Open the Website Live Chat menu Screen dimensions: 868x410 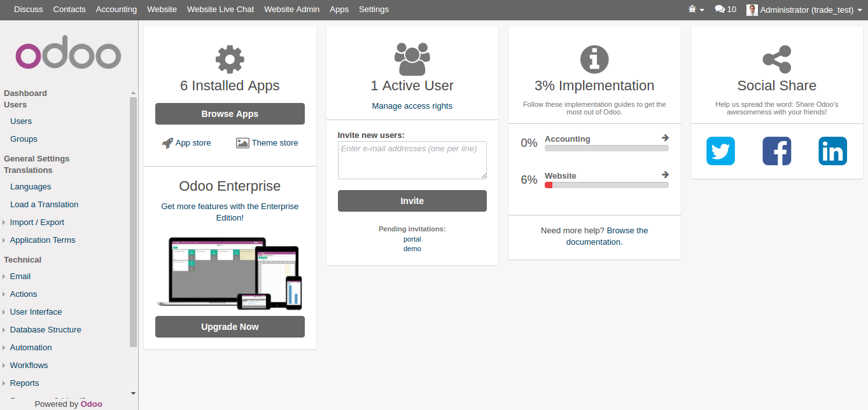click(x=220, y=10)
